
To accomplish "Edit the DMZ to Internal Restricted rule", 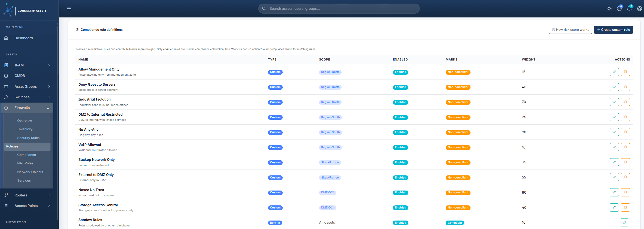I will 614,117.
